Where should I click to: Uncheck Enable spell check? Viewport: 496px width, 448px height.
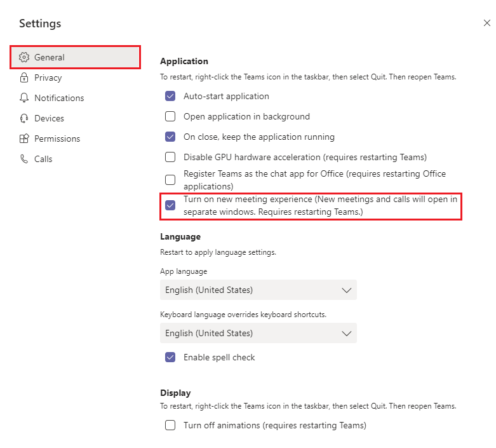click(170, 357)
